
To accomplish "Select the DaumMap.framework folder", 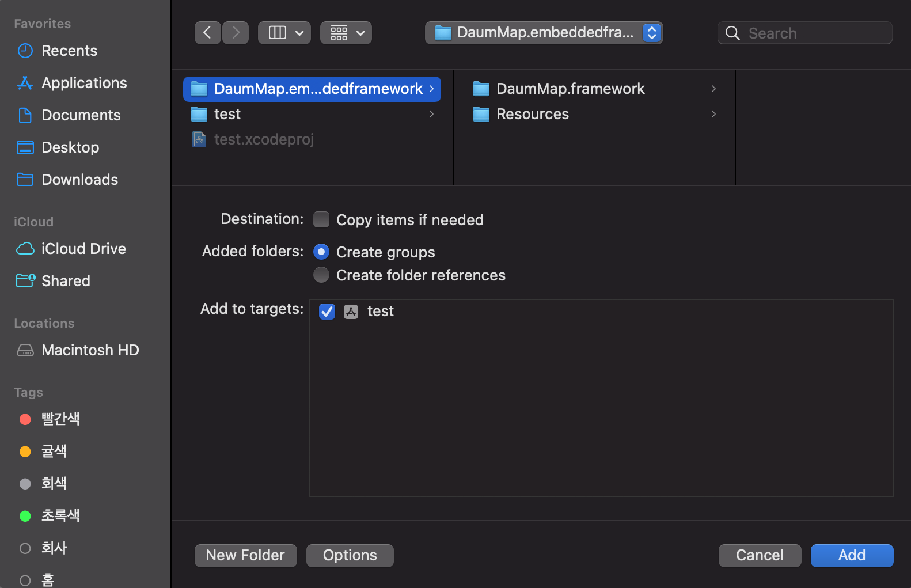I will [594, 89].
